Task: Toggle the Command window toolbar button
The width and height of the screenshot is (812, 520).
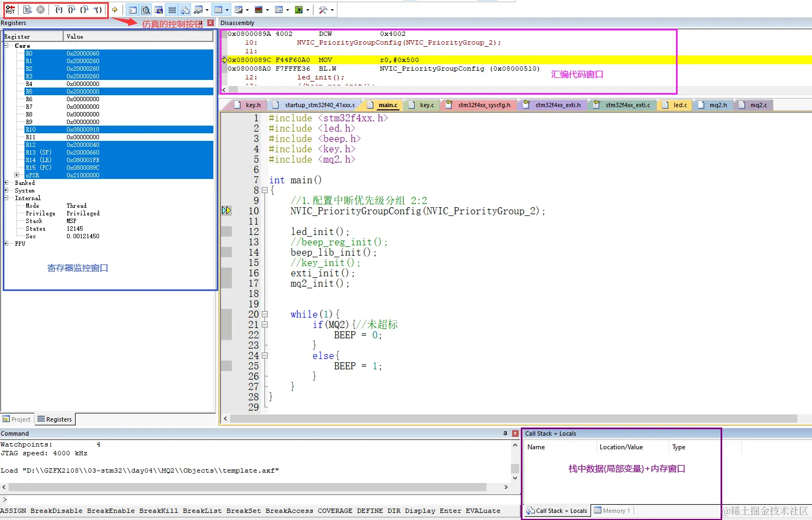Action: point(133,10)
